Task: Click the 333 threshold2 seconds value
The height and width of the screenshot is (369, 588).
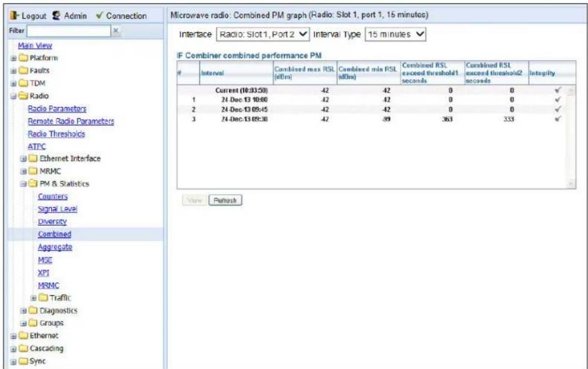Action: 509,119
